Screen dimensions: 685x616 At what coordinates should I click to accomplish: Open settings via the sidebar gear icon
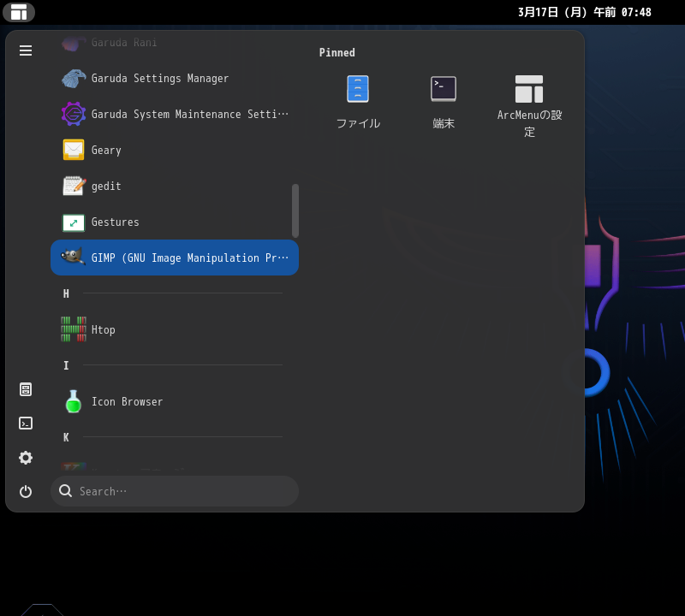click(x=26, y=458)
